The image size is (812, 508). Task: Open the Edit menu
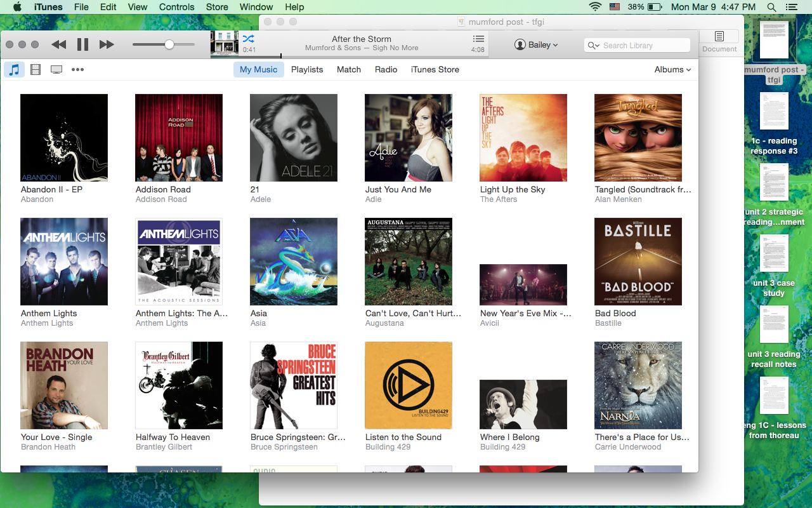[x=108, y=7]
